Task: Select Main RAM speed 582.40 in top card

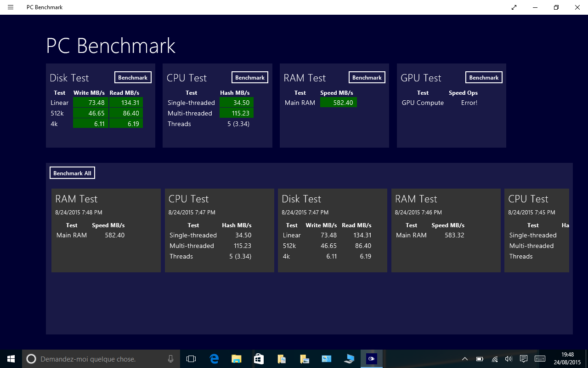Action: [339, 103]
